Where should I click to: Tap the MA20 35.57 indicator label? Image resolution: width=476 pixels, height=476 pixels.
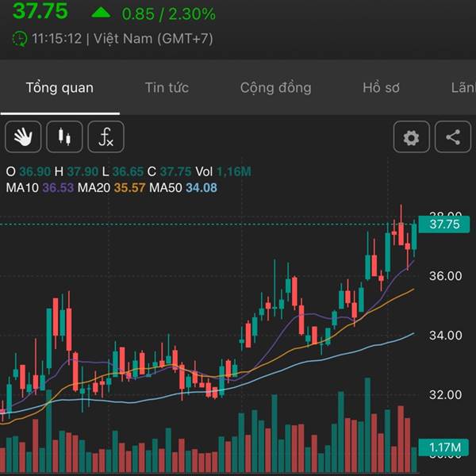(x=111, y=187)
